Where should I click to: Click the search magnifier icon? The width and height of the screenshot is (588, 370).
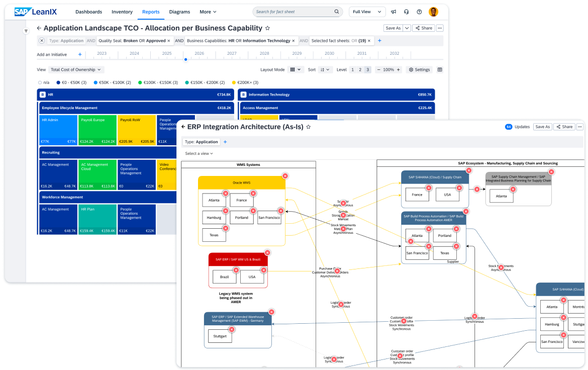pos(336,12)
